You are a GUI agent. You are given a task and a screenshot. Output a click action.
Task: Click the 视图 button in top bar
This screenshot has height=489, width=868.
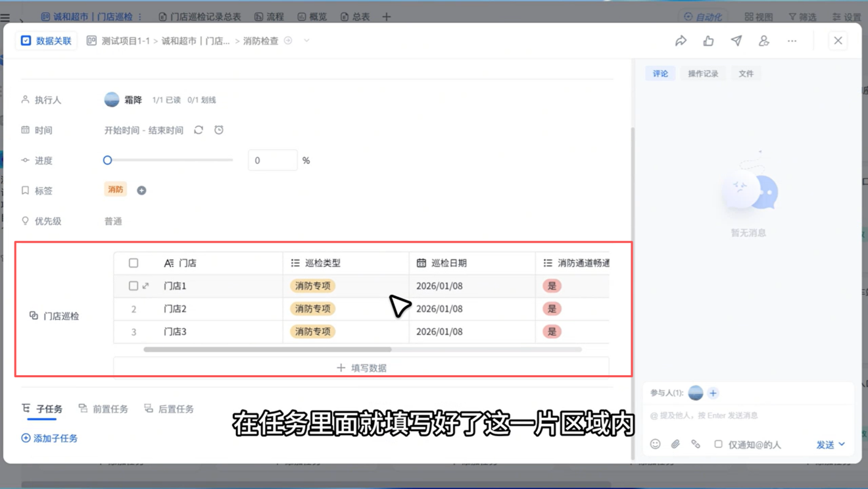click(x=759, y=16)
